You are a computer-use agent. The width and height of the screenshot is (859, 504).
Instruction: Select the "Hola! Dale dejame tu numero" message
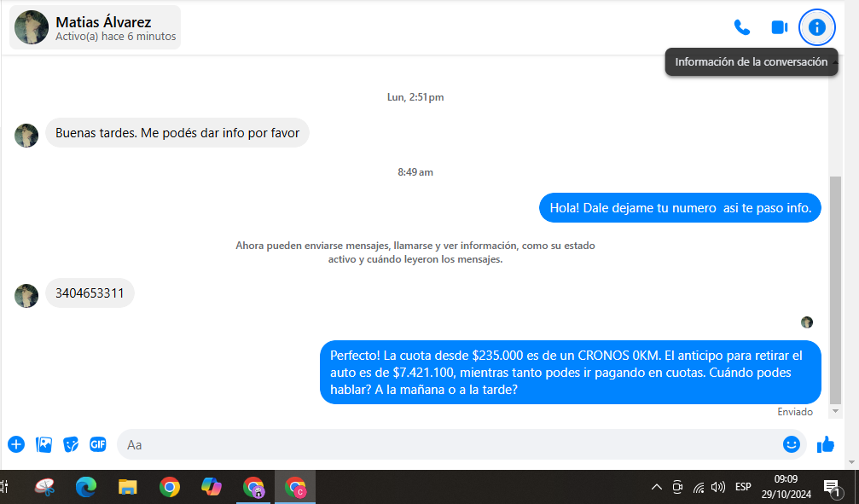click(x=681, y=207)
